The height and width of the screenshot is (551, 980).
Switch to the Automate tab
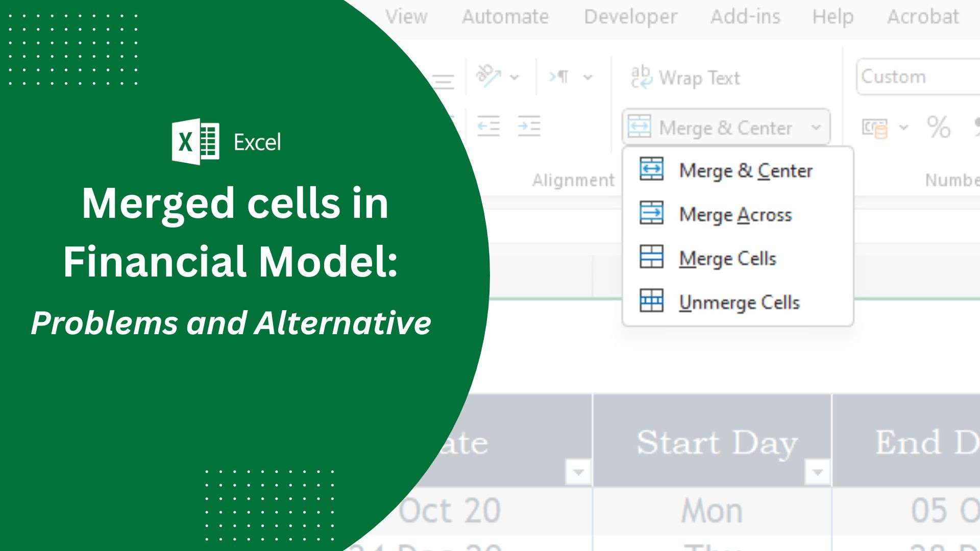505,17
